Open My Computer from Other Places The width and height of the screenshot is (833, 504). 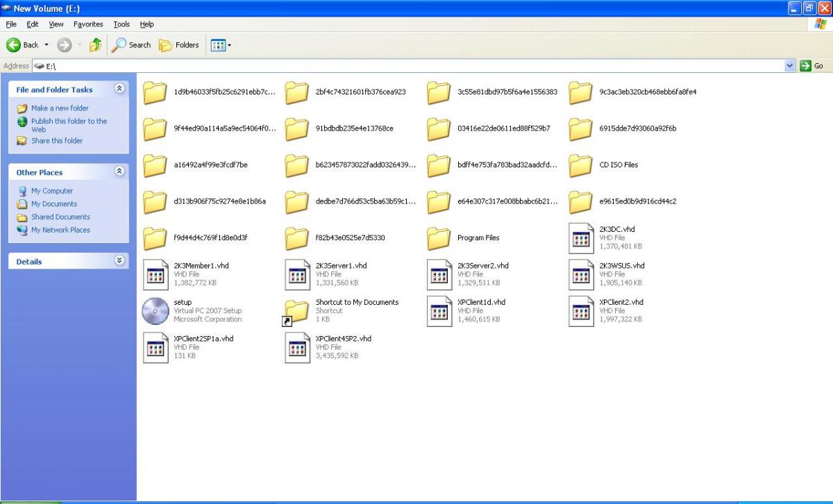click(x=52, y=191)
